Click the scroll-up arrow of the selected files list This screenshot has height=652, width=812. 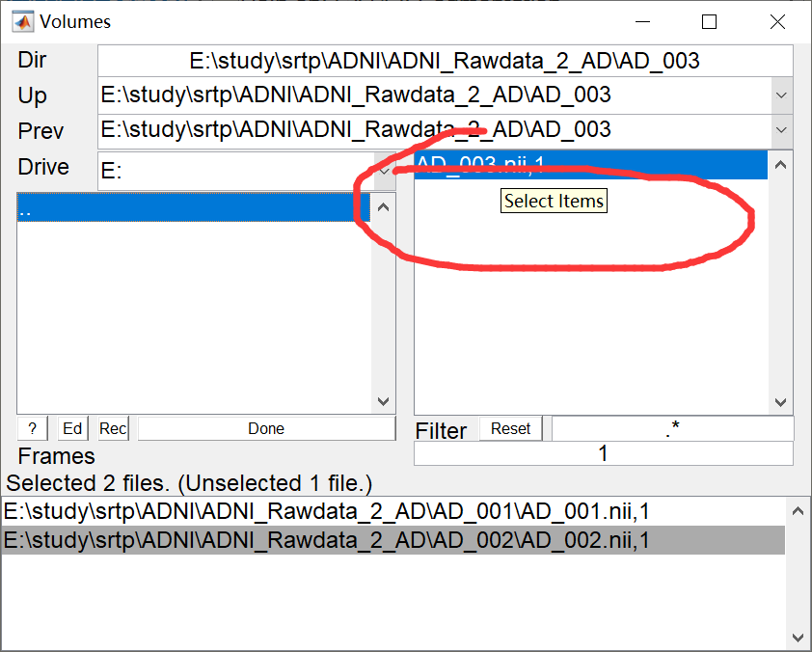[x=796, y=510]
